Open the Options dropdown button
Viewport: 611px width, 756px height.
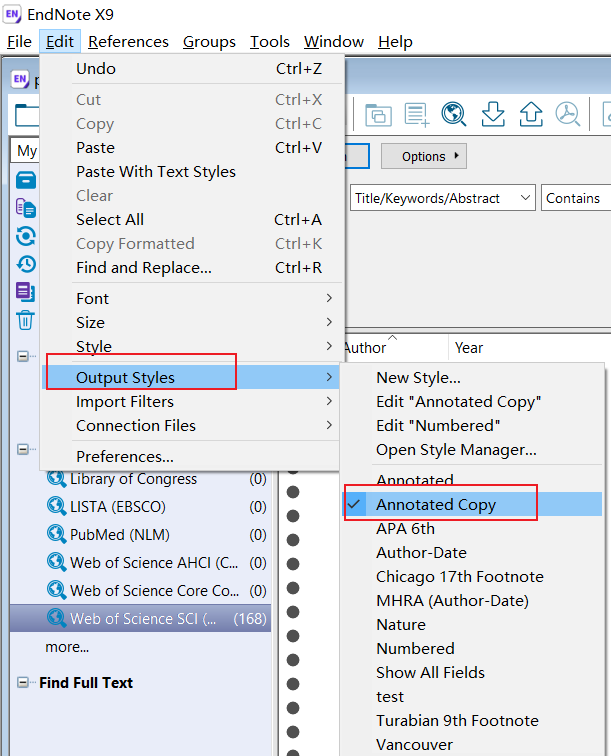pyautogui.click(x=424, y=156)
